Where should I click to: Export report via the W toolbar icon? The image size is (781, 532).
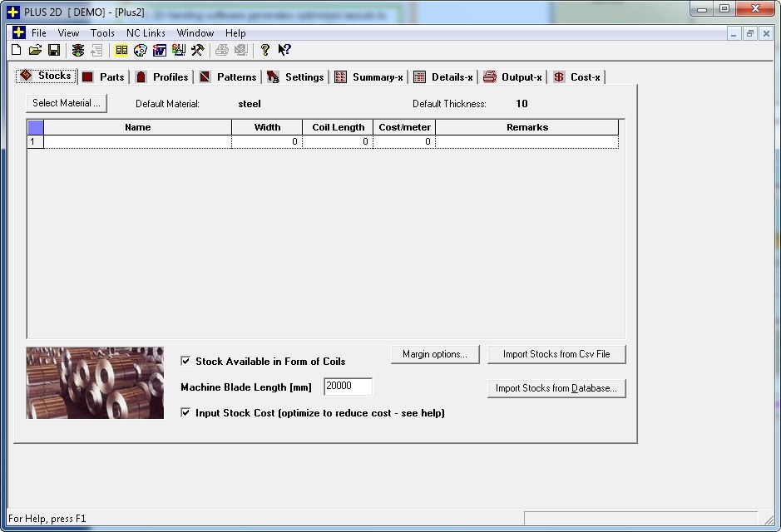tap(160, 50)
